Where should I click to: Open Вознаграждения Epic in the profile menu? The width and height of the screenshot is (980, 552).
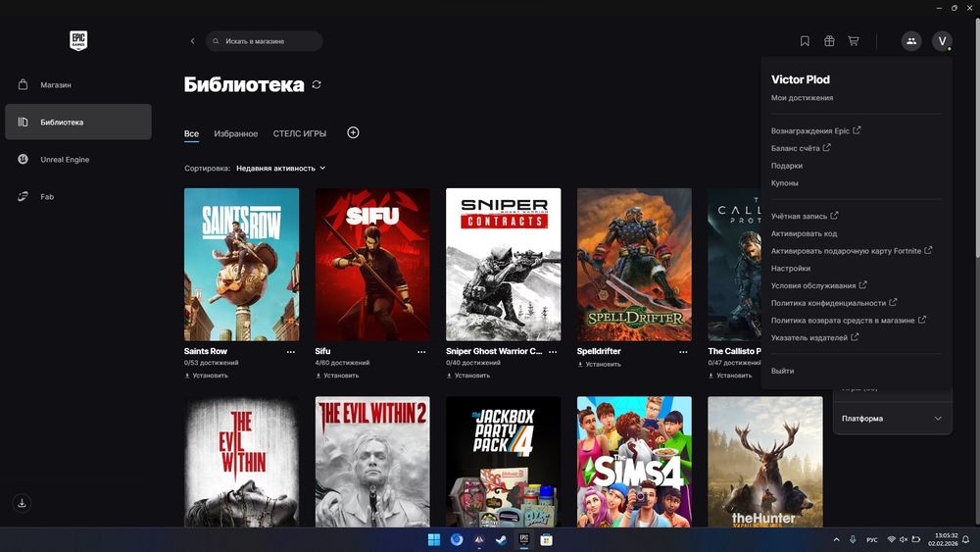(815, 130)
